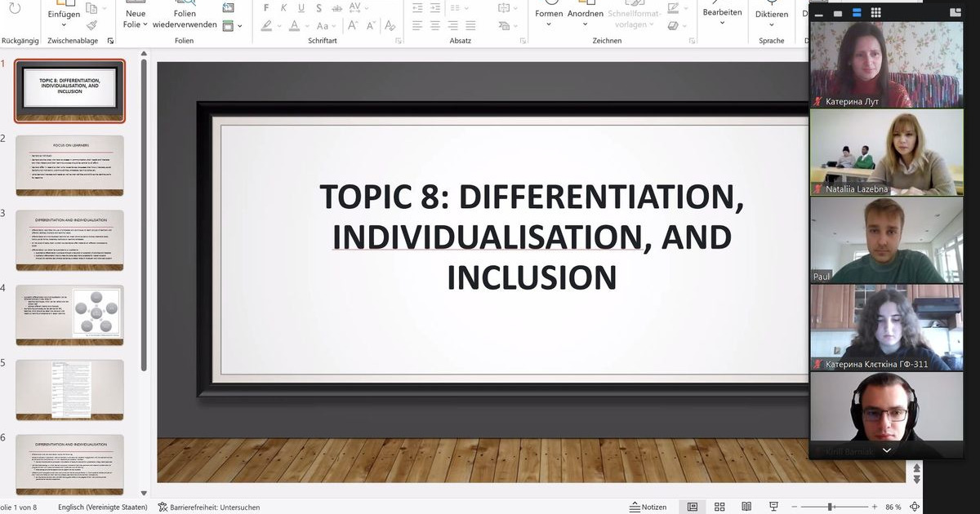Toggle the Notizen notes pane
The height and width of the screenshot is (514, 980).
(x=648, y=507)
